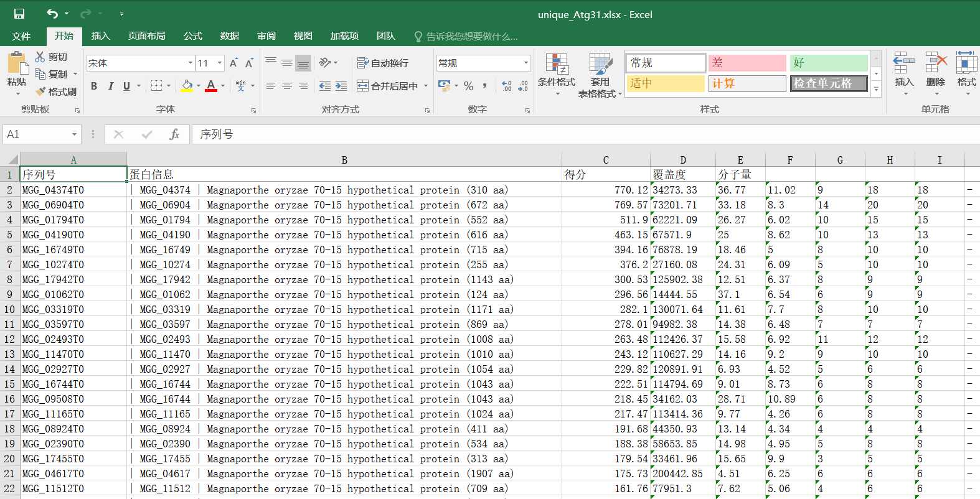Switch to the 插入 tab
The width and height of the screenshot is (980, 499).
tap(100, 36)
